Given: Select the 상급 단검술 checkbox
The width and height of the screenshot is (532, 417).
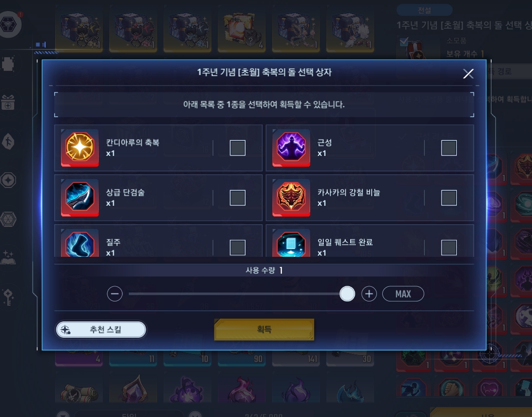Looking at the screenshot, I should click(238, 197).
